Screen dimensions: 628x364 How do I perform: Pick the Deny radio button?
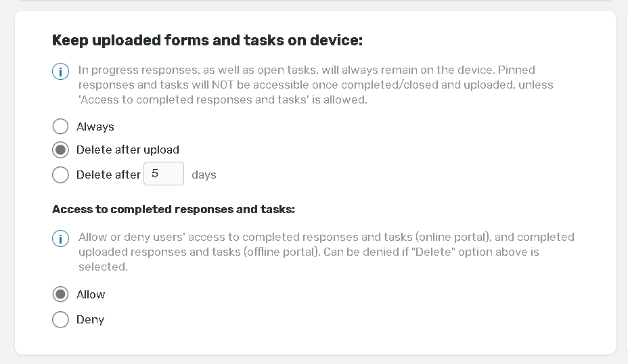pyautogui.click(x=60, y=319)
